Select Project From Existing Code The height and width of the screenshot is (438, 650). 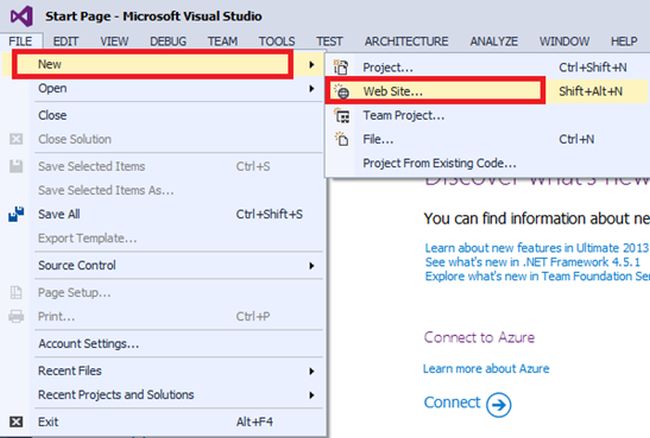click(439, 163)
